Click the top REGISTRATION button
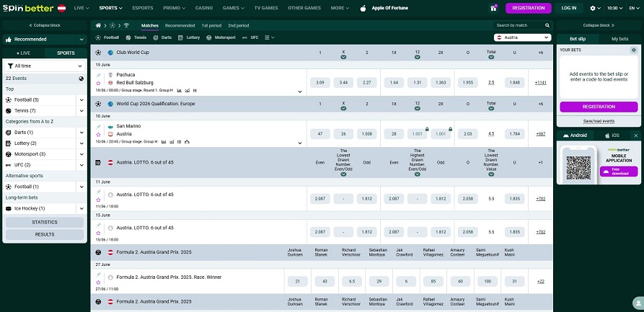This screenshot has height=312, width=644. pos(528,8)
